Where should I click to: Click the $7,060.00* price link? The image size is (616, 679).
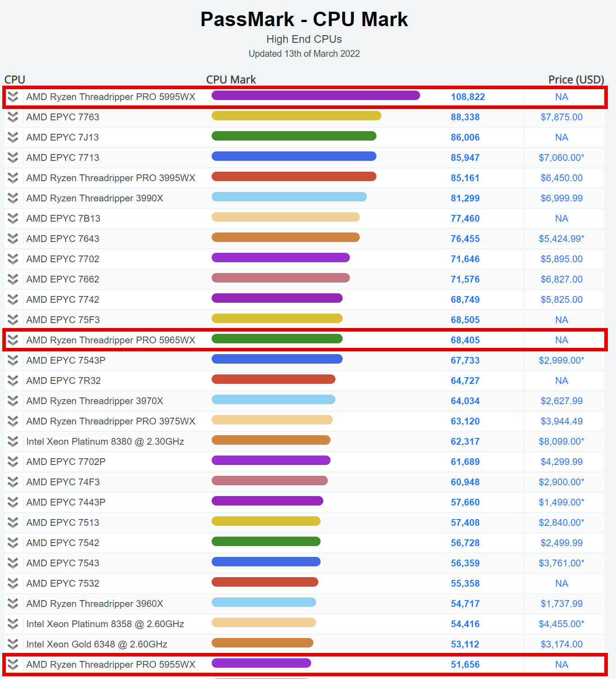[x=562, y=158]
